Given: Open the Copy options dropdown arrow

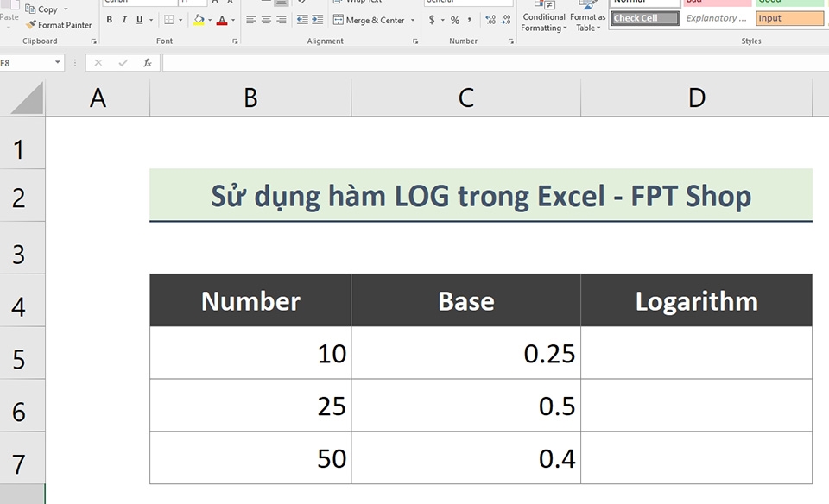Looking at the screenshot, I should 66,9.
